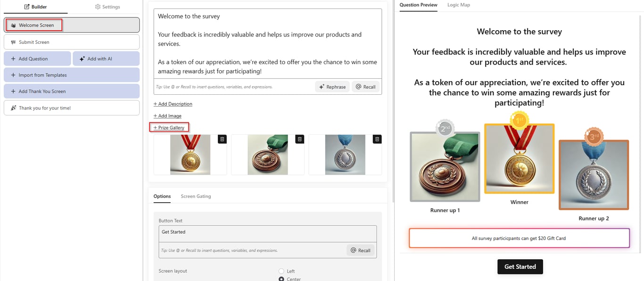
Task: Delete the bronze medal prize image
Action: tap(299, 139)
